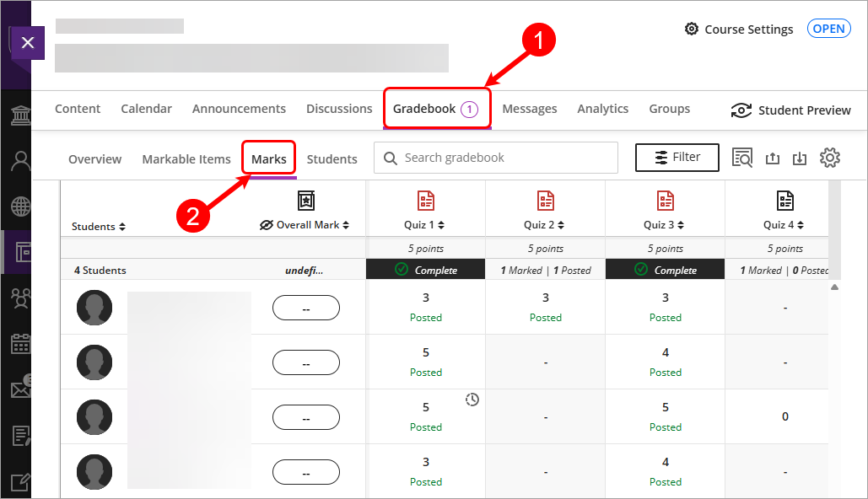Click the late-submission clock icon in Quiz 1
The height and width of the screenshot is (499, 868).
pyautogui.click(x=472, y=400)
